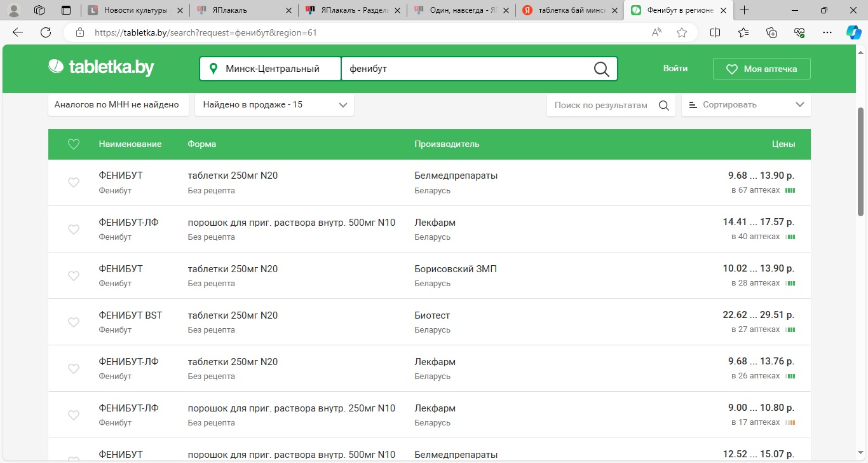The height and width of the screenshot is (463, 868).
Task: Select the Фенибут в регионе tab
Action: coord(678,10)
